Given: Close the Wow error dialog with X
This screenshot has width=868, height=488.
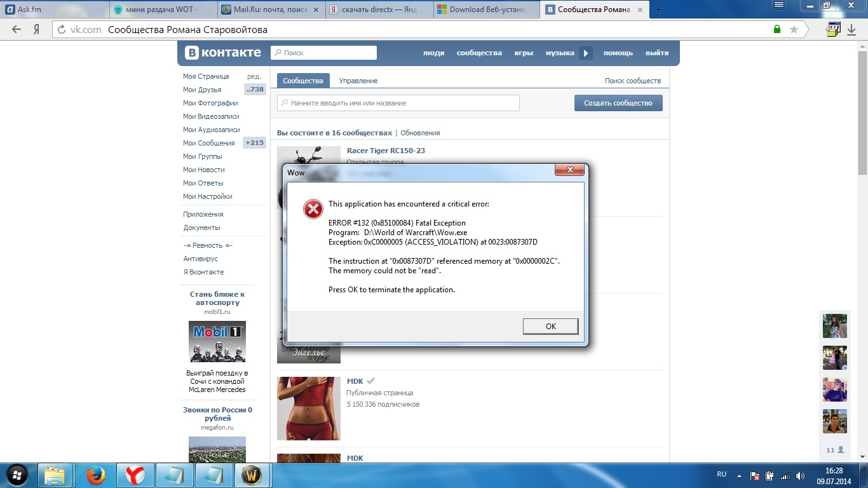Looking at the screenshot, I should 569,170.
